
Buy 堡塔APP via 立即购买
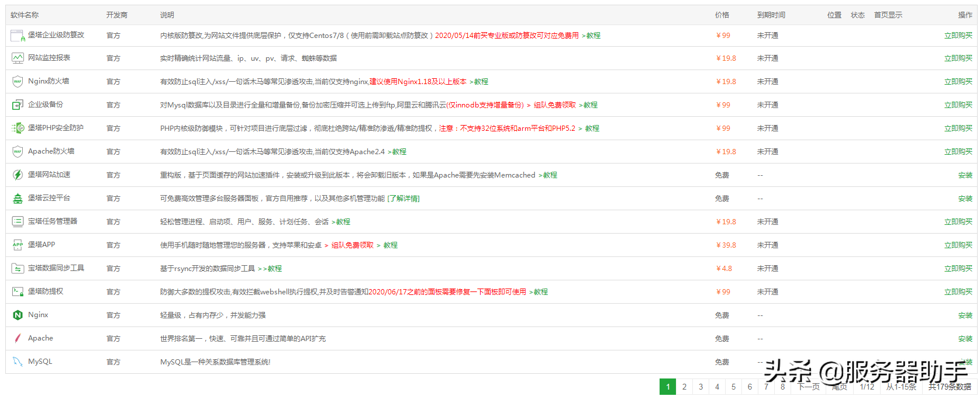click(x=958, y=245)
